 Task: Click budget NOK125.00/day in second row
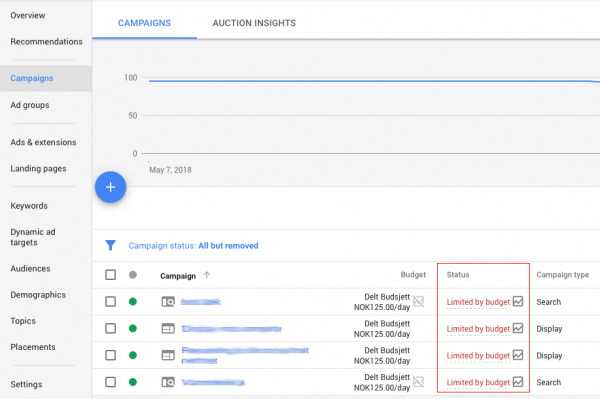coord(382,334)
